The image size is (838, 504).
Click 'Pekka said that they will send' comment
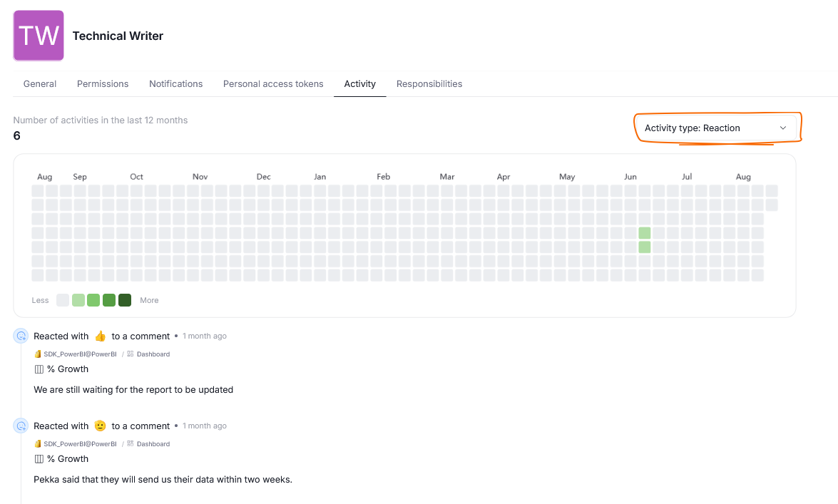tap(163, 480)
